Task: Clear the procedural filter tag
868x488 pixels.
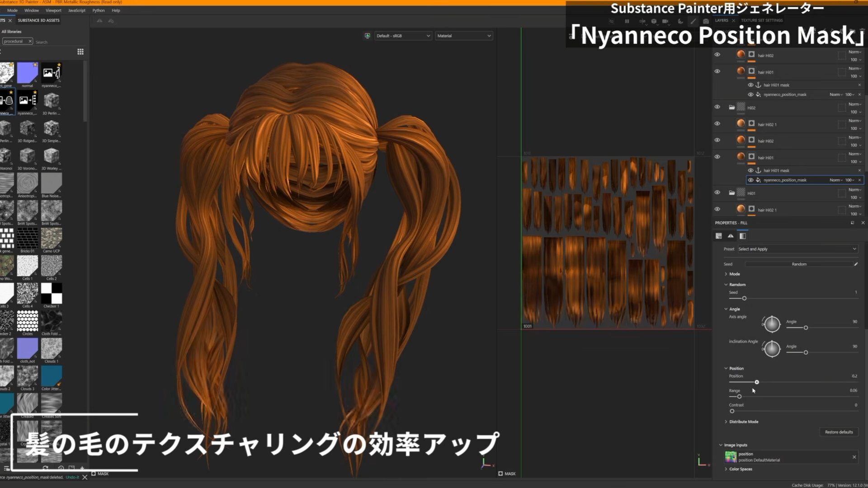Action: 30,41
